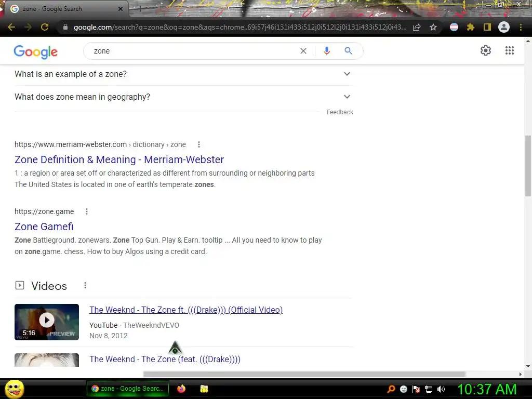Share this page using the share icon

click(x=417, y=27)
